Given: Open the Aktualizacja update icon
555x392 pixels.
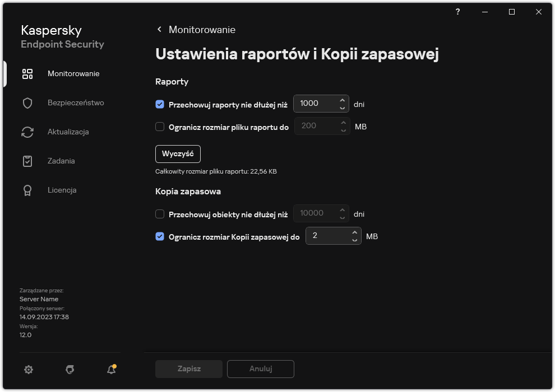Looking at the screenshot, I should click(27, 132).
